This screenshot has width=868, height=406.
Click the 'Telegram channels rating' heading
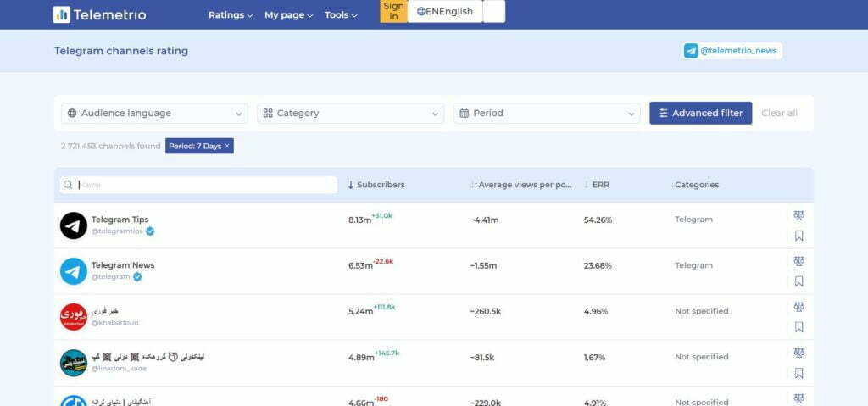pos(121,51)
